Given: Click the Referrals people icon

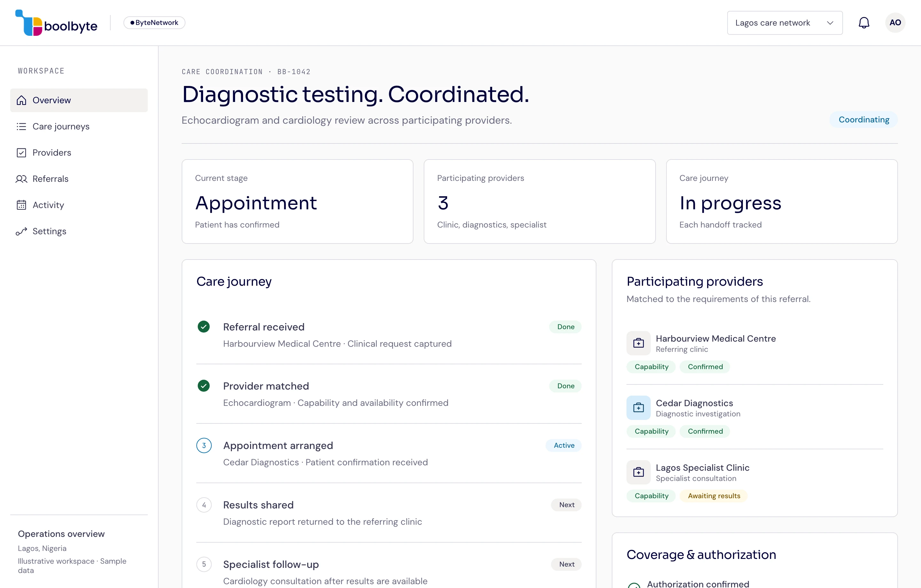Looking at the screenshot, I should tap(21, 179).
